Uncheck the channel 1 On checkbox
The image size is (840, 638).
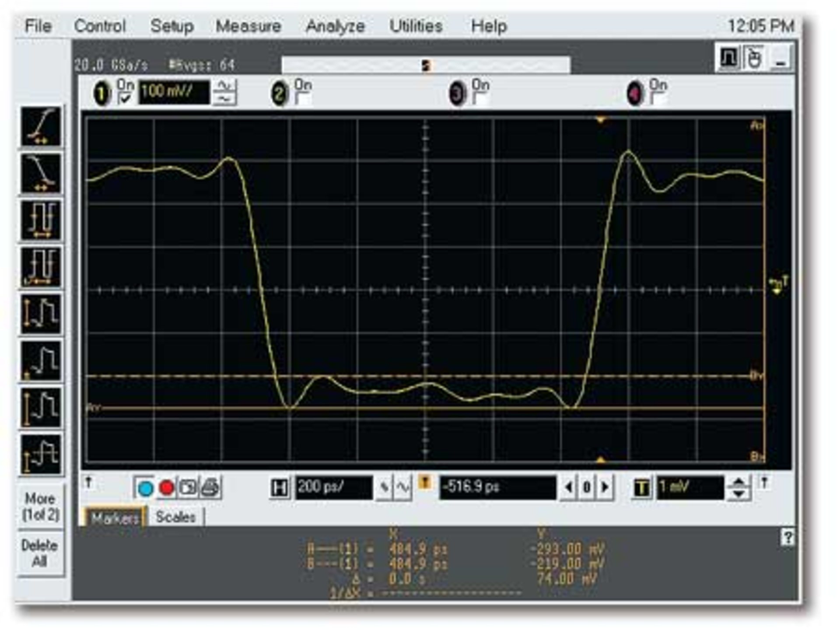[x=125, y=98]
